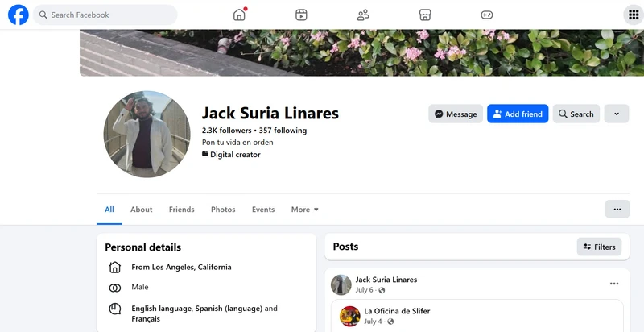Click the Français language link
This screenshot has height=332, width=644.
coord(146,319)
